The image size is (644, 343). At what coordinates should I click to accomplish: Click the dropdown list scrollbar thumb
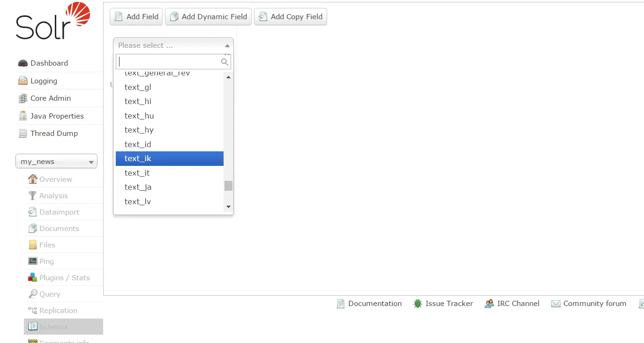click(x=228, y=186)
